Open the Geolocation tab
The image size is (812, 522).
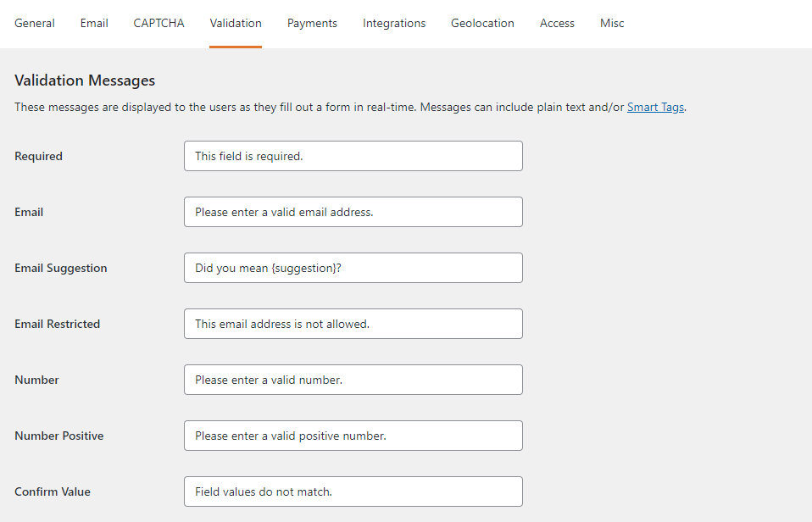tap(482, 23)
